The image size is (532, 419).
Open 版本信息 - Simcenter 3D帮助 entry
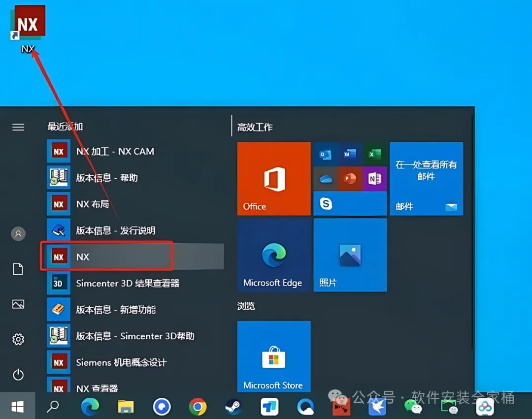point(135,336)
